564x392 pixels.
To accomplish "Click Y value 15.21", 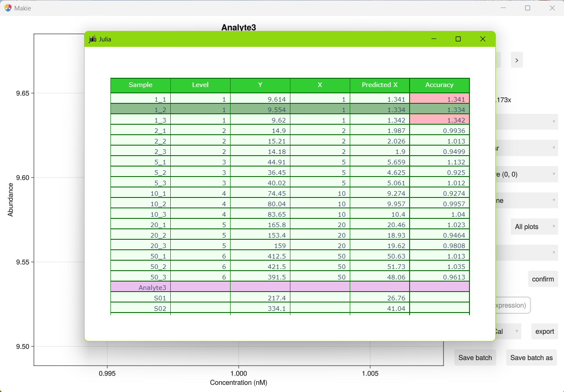I will 260,141.
